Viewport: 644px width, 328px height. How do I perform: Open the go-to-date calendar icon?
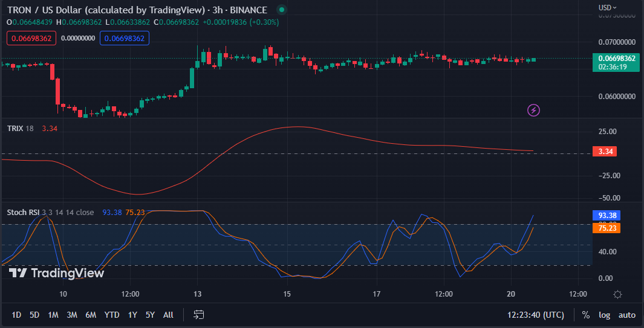pyautogui.click(x=199, y=315)
